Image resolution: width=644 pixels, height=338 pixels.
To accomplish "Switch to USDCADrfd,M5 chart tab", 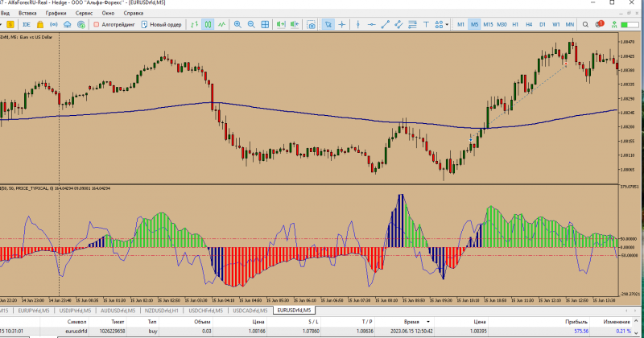I will (250, 311).
